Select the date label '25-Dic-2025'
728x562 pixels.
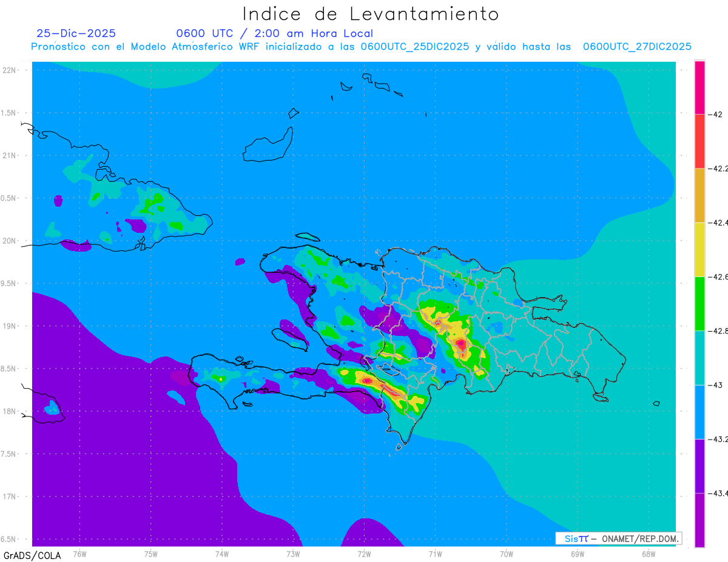(76, 33)
